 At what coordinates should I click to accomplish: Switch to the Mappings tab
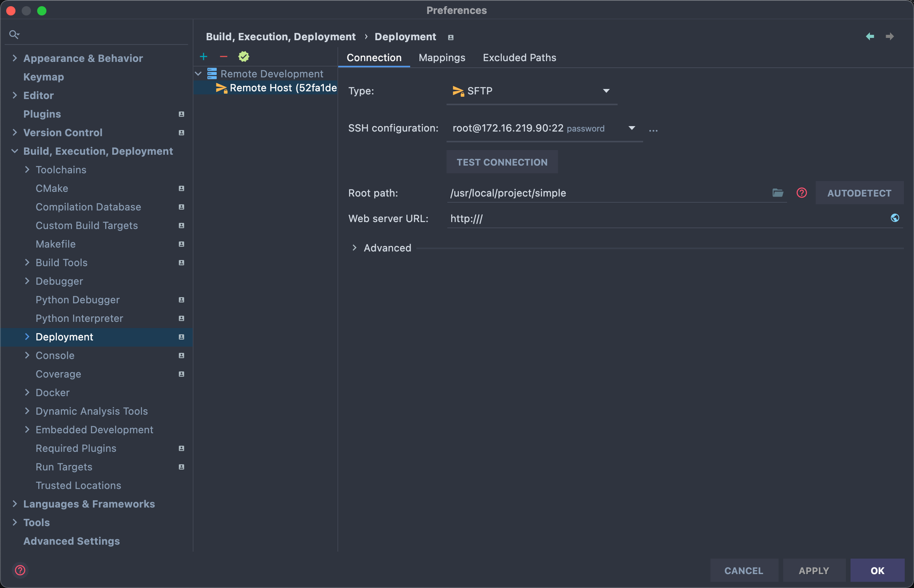click(442, 58)
